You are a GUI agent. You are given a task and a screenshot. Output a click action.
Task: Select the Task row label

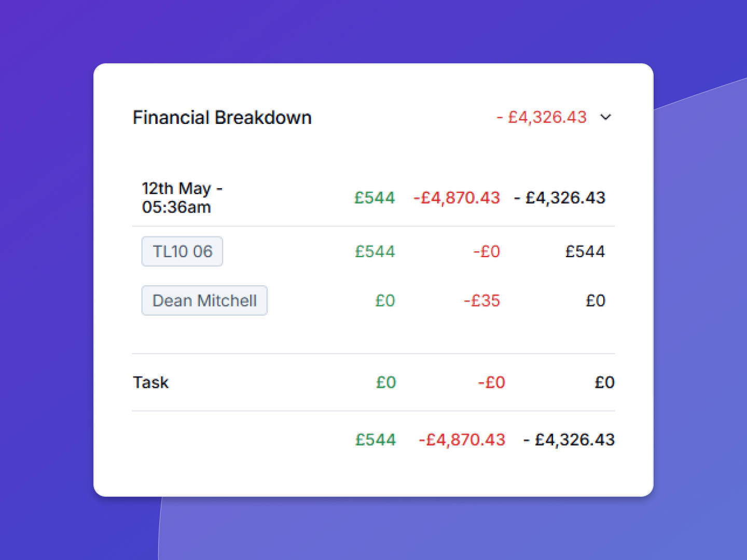tap(151, 383)
